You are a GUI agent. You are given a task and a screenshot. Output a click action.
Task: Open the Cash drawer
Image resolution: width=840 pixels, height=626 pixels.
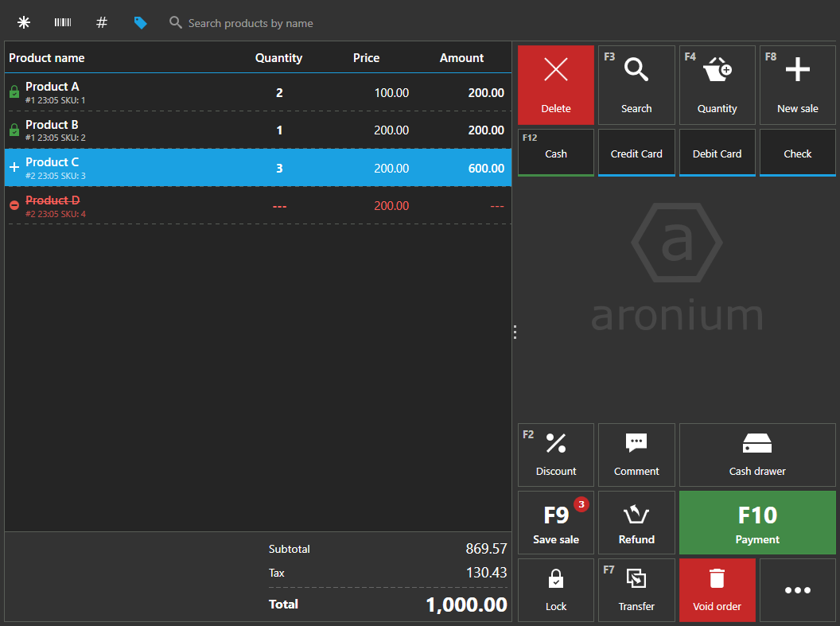click(756, 453)
